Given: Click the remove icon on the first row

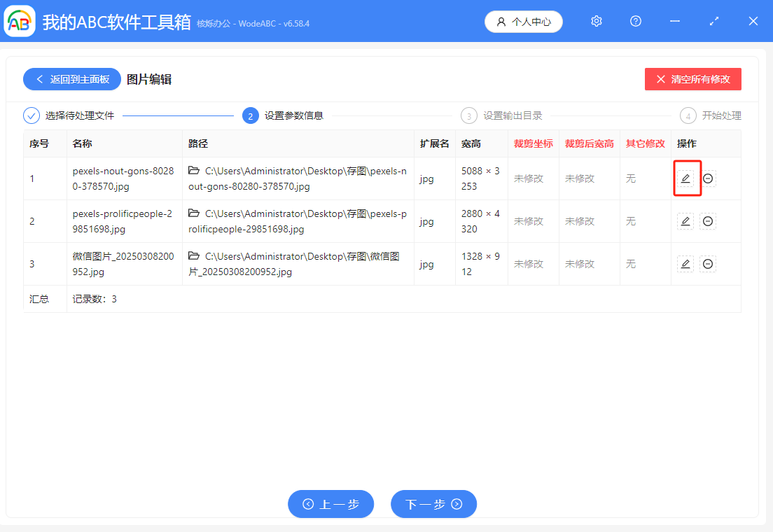Looking at the screenshot, I should point(708,178).
